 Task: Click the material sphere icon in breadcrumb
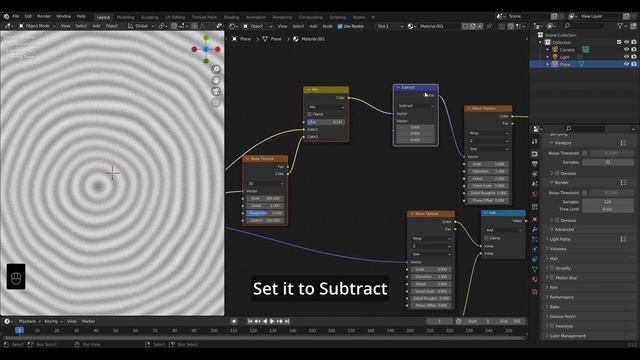[296, 39]
